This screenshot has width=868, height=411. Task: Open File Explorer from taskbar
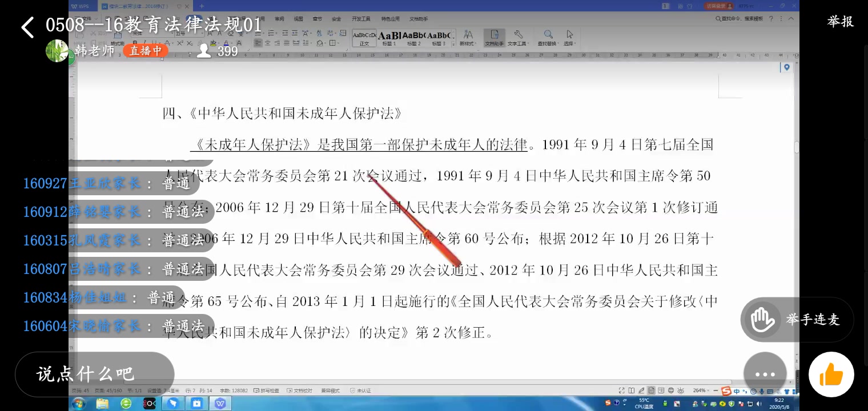[x=103, y=404]
